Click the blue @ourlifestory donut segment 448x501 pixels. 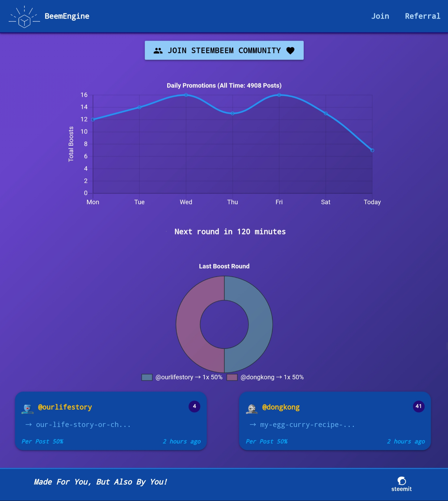pos(260,324)
